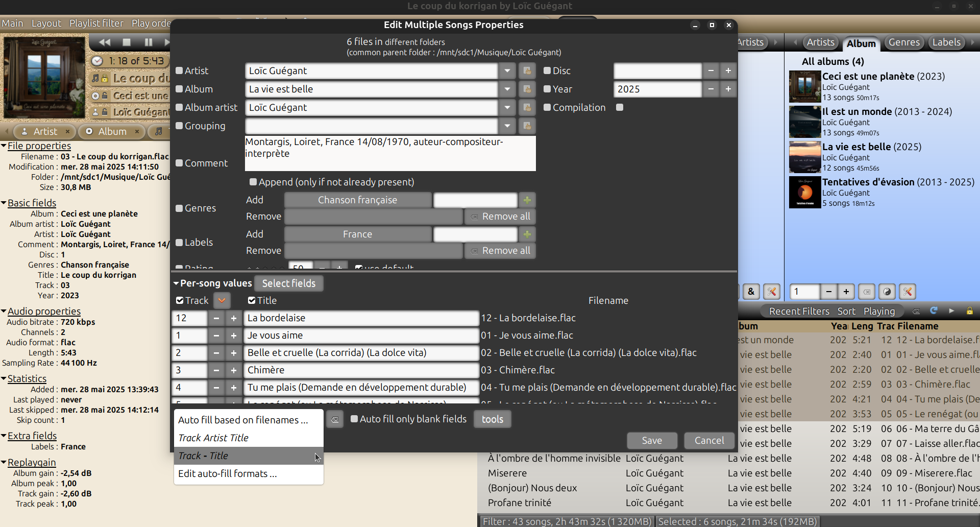Click the clear filter icon beside the yin-yang button

pyautogui.click(x=867, y=292)
